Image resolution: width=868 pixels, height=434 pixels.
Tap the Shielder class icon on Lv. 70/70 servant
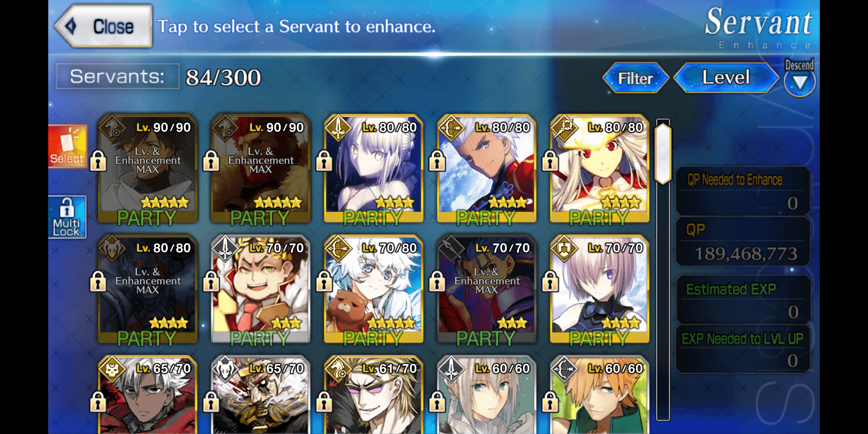click(x=564, y=249)
